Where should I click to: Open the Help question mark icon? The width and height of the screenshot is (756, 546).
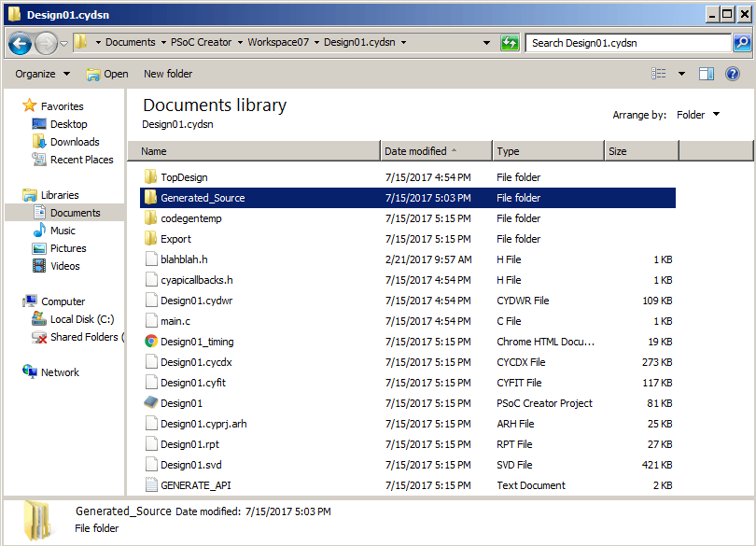point(733,74)
